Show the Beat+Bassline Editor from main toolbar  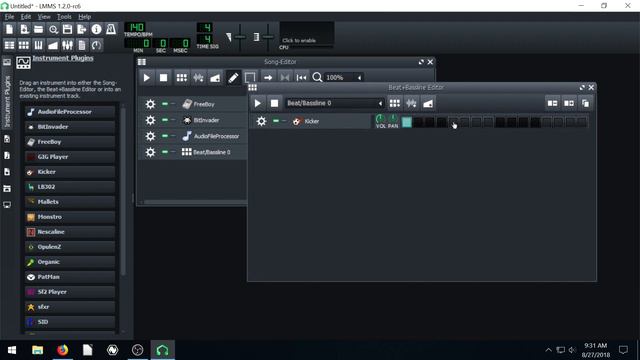click(x=24, y=45)
